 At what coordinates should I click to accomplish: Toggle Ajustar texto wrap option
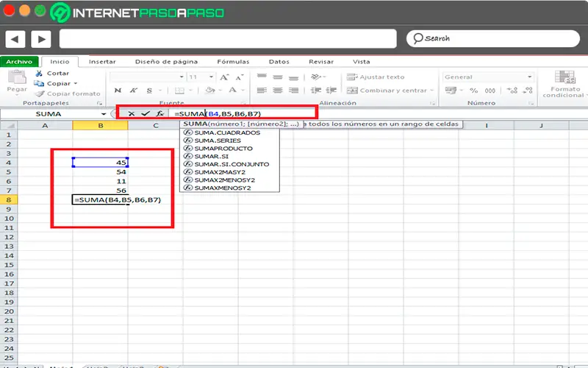tap(376, 77)
